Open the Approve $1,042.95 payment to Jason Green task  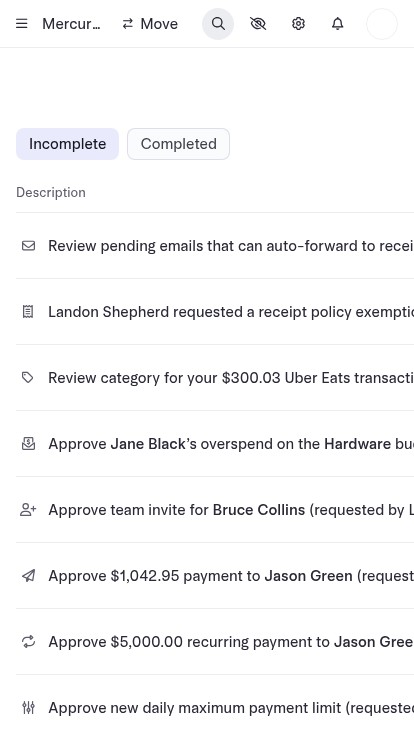(x=215, y=575)
